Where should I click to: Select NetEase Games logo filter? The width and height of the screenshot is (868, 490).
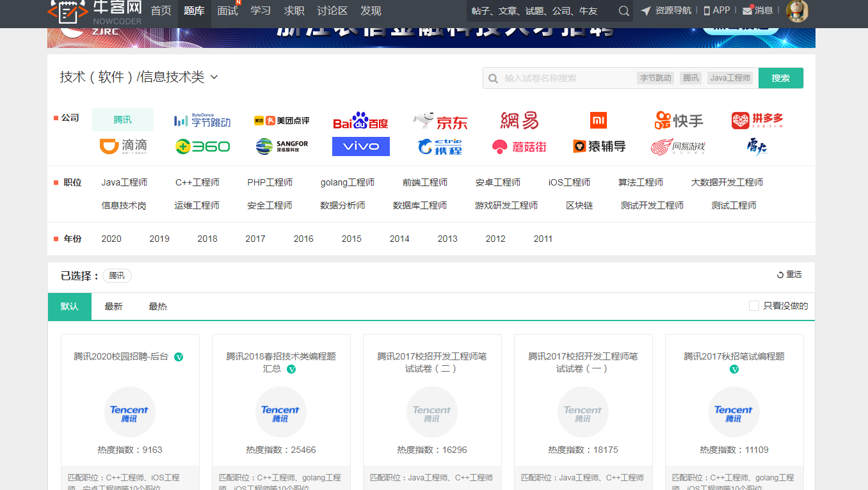point(678,146)
